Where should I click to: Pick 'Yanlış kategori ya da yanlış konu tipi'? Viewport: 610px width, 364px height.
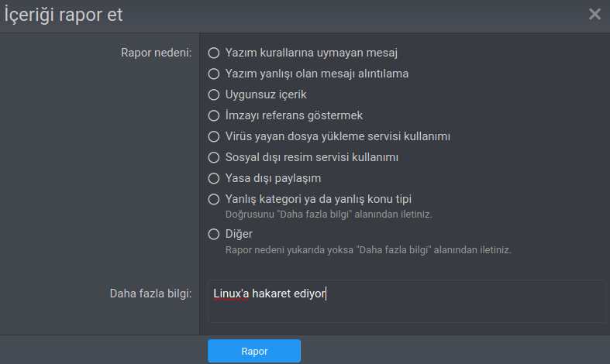(214, 200)
